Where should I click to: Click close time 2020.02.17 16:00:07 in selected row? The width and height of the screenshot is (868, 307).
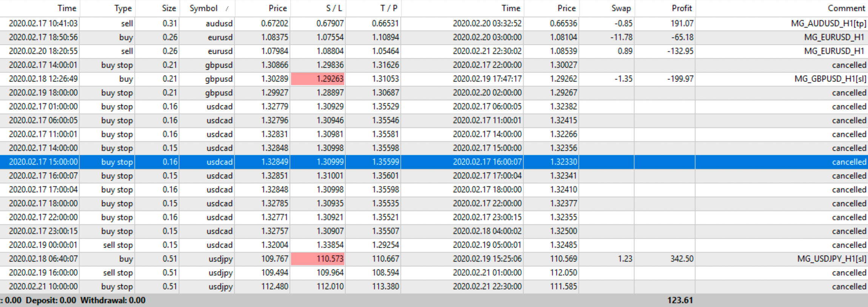coord(487,162)
